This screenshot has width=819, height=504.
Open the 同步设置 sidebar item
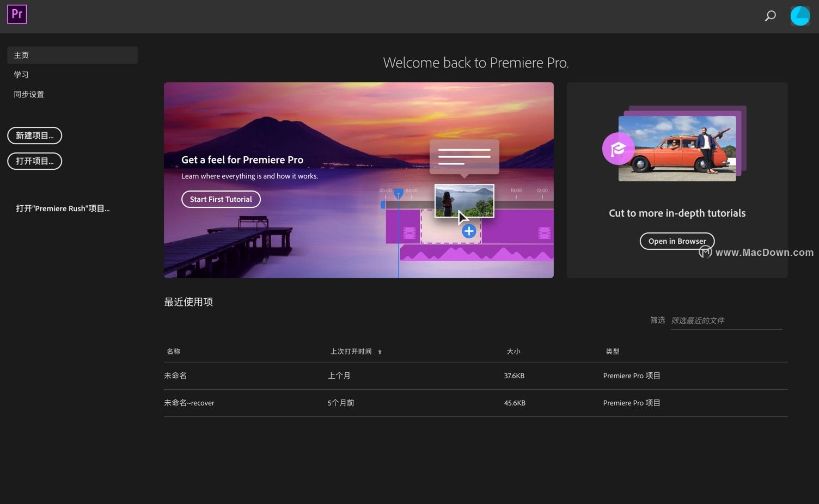[x=29, y=94]
